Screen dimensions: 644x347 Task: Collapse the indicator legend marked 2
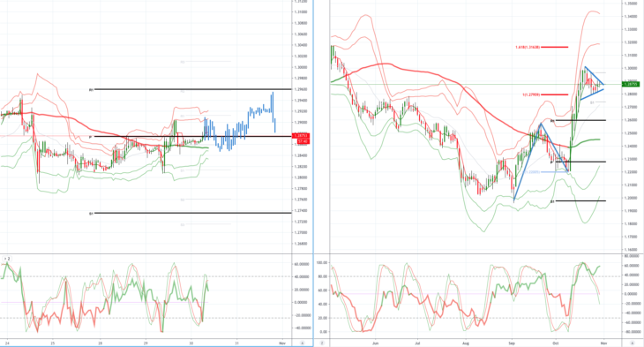point(6,259)
